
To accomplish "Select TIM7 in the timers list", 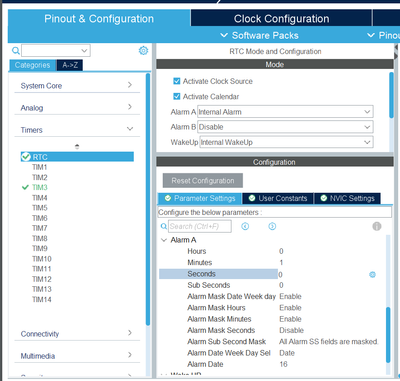I will (x=40, y=228).
